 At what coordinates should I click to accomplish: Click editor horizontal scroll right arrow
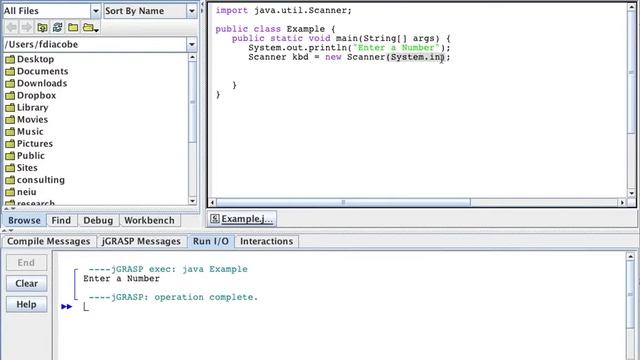click(622, 202)
